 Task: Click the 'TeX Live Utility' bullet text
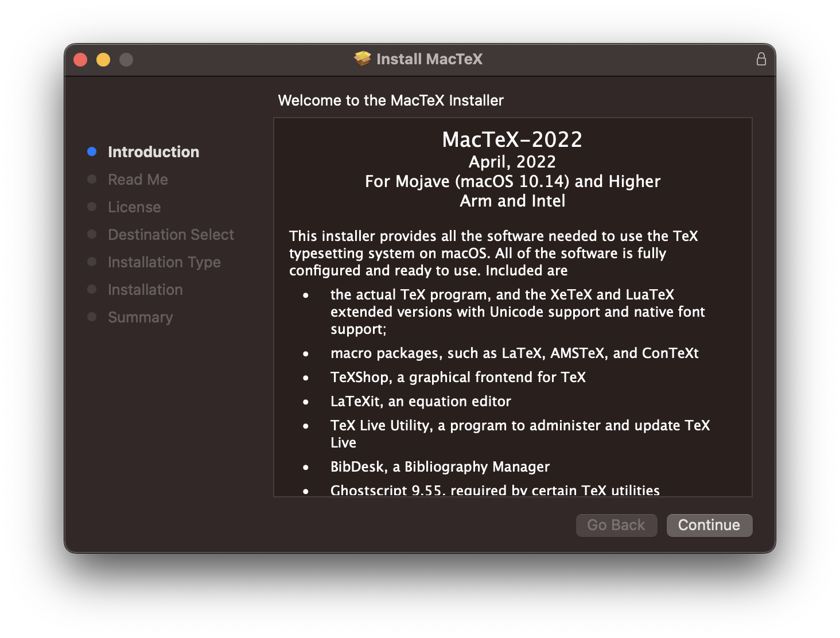click(x=520, y=434)
